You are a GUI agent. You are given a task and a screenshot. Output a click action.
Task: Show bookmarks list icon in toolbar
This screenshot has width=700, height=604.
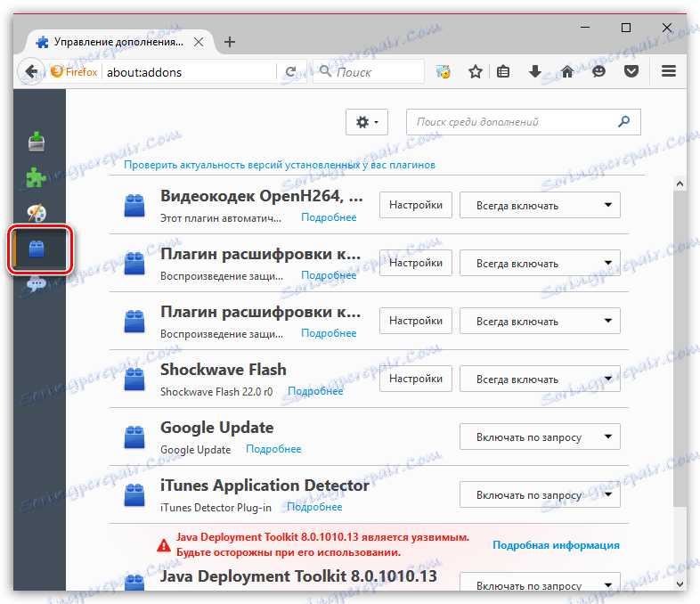(x=503, y=71)
